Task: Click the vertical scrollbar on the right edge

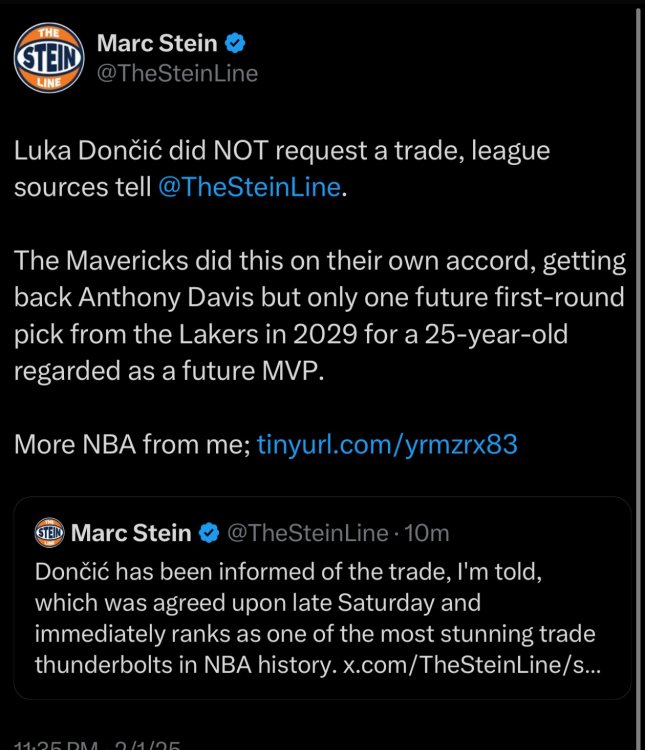Action: click(x=640, y=375)
